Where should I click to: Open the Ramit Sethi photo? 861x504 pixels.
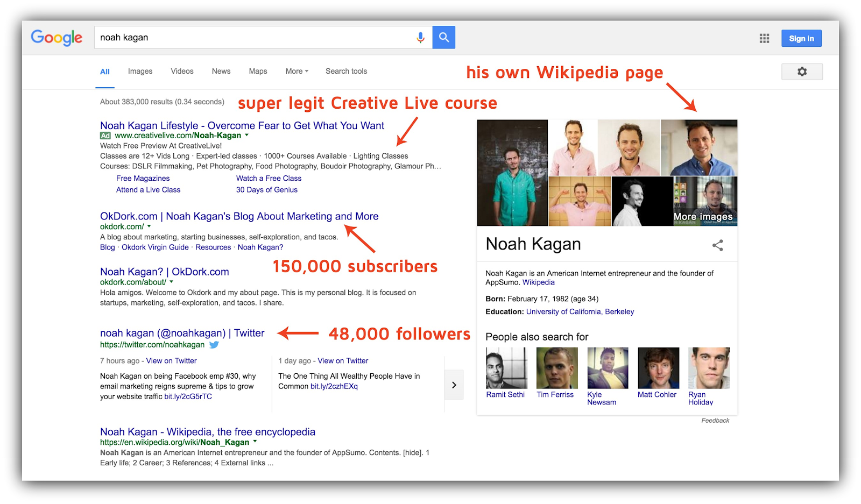(x=506, y=368)
